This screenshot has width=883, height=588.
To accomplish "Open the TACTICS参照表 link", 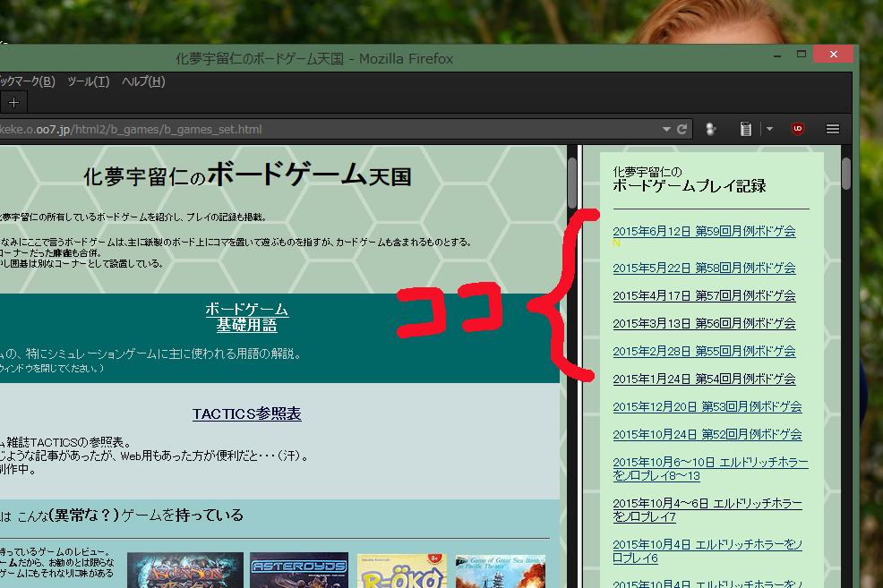I will point(246,413).
